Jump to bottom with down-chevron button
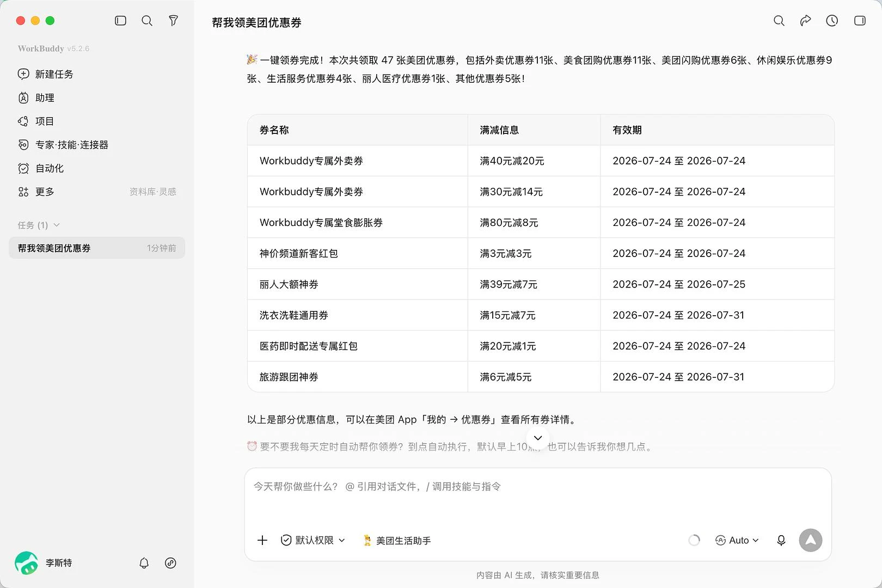The width and height of the screenshot is (882, 588). click(x=538, y=438)
